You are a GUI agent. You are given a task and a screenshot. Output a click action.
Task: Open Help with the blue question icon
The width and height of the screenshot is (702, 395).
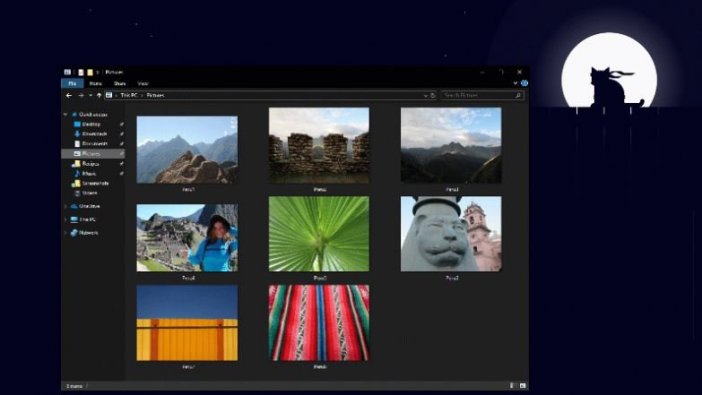click(524, 83)
